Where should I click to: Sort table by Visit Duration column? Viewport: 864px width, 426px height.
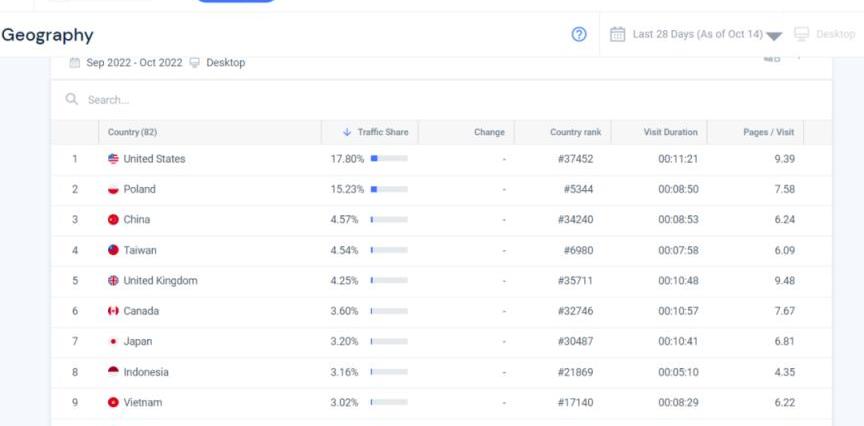[x=669, y=132]
